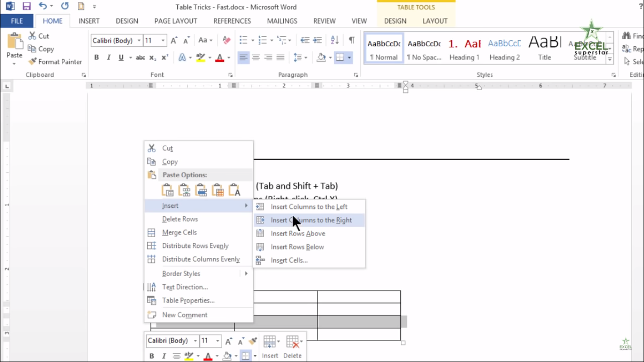
Task: Click the Shrink Font icon in ribbon
Action: pos(186,41)
